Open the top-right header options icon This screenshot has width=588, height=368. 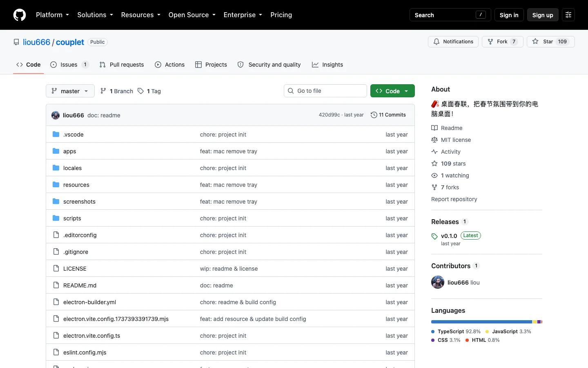click(x=568, y=15)
